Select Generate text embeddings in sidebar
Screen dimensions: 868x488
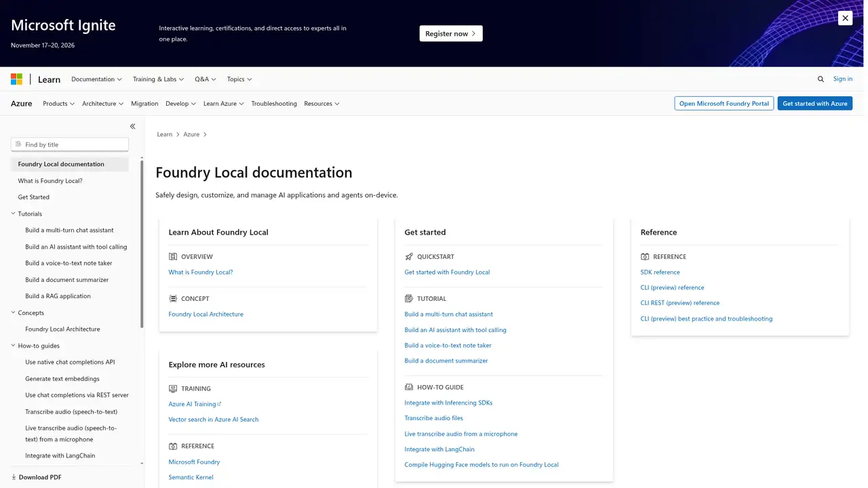[62, 379]
